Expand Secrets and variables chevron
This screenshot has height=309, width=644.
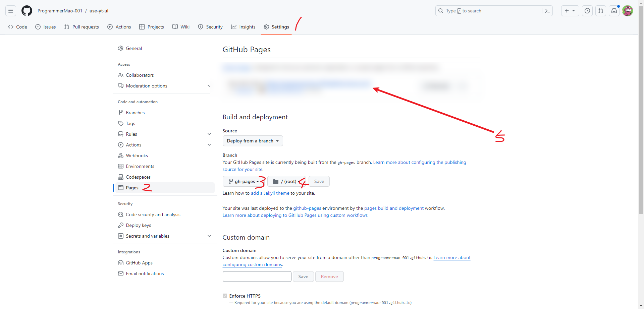209,236
